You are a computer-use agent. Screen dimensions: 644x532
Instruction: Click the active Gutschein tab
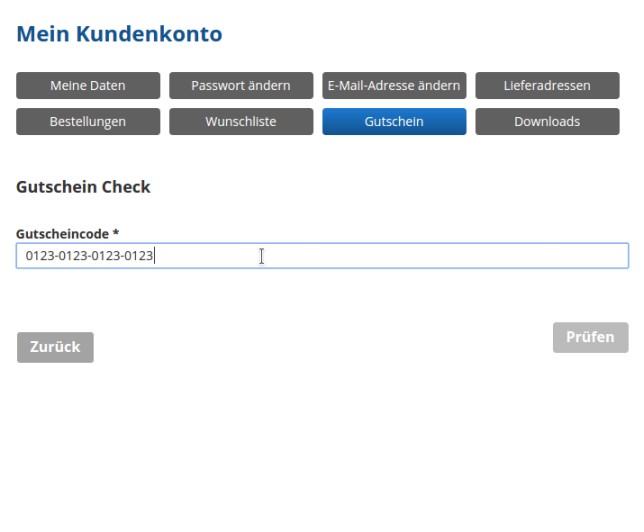394,122
